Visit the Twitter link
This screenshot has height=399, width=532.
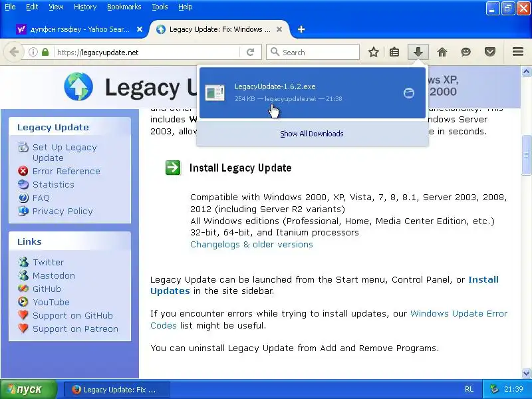pos(48,262)
